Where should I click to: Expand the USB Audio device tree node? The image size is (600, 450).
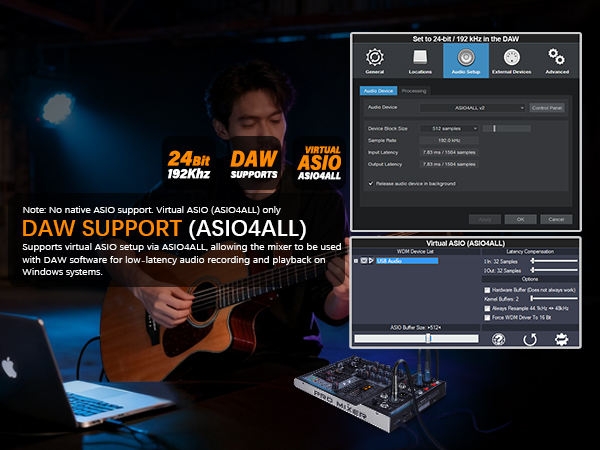tap(356, 261)
